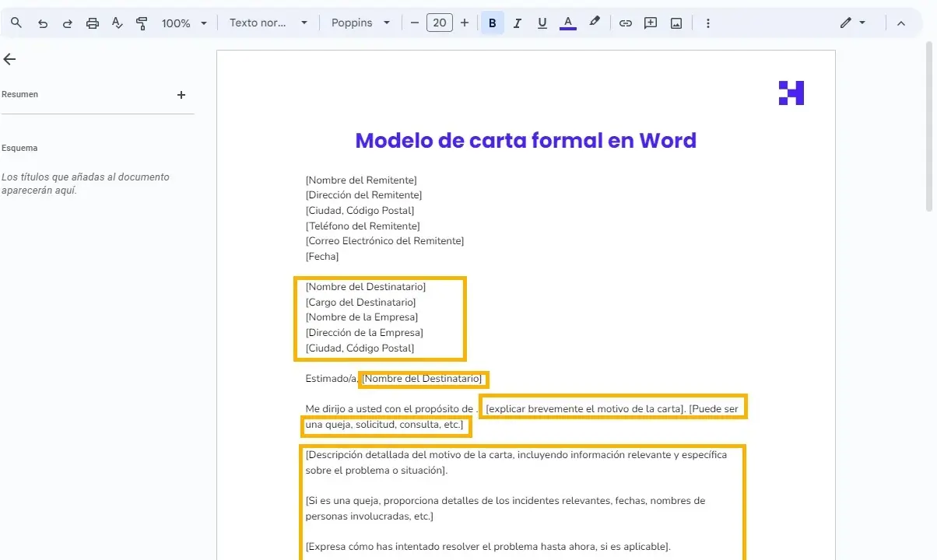Undo the last action

pyautogui.click(x=43, y=23)
